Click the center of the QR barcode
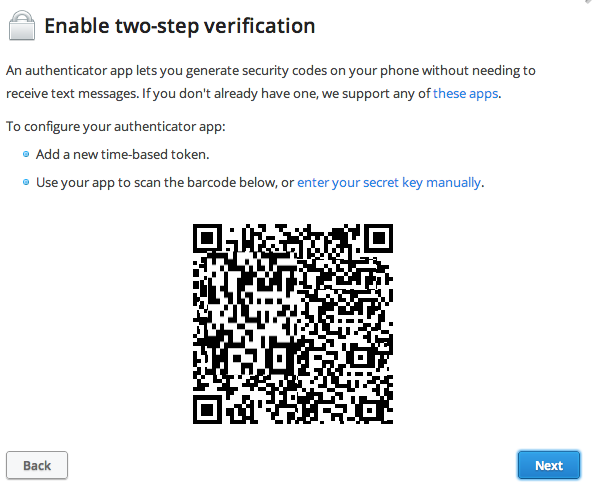The width and height of the screenshot is (592, 489). (x=293, y=324)
